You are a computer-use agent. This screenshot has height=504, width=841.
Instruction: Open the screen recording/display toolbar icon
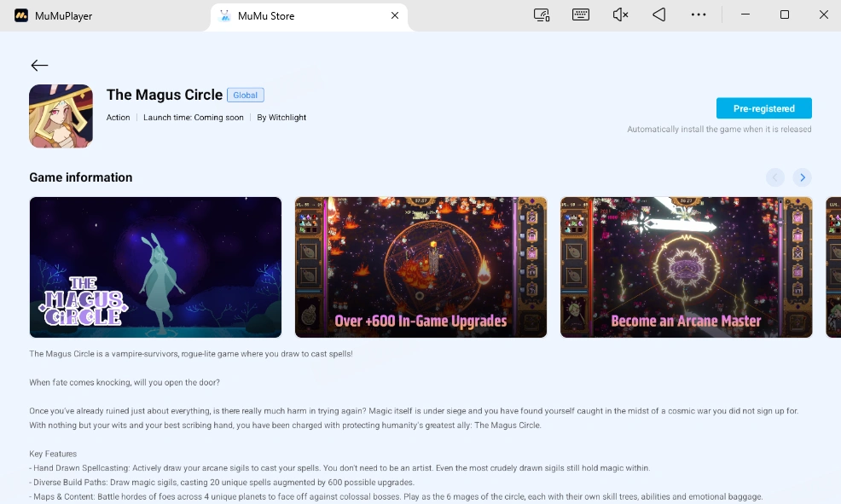pos(542,15)
